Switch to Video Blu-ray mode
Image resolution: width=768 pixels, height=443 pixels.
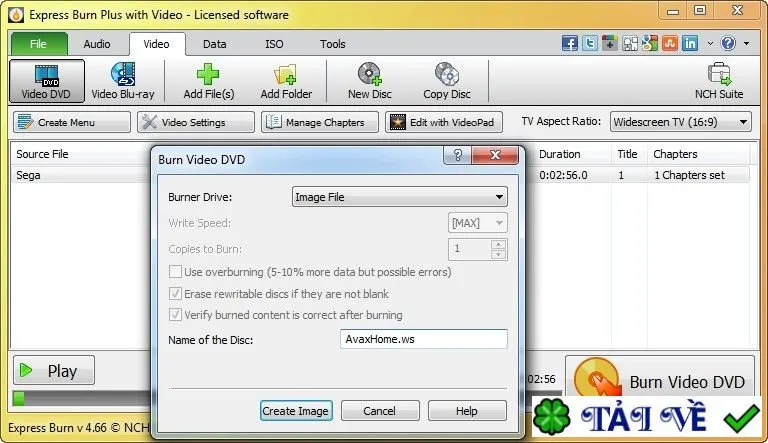(x=123, y=81)
